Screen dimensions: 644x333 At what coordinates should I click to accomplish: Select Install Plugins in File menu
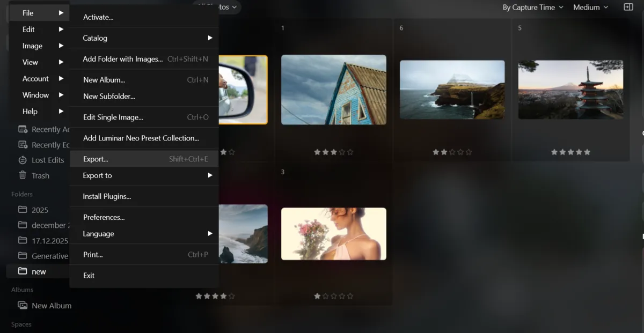[106, 196]
